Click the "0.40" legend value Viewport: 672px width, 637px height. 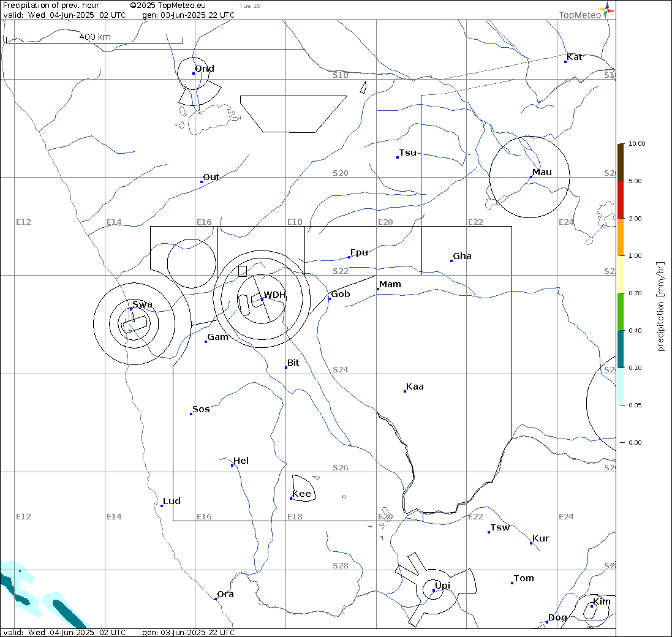(x=635, y=331)
